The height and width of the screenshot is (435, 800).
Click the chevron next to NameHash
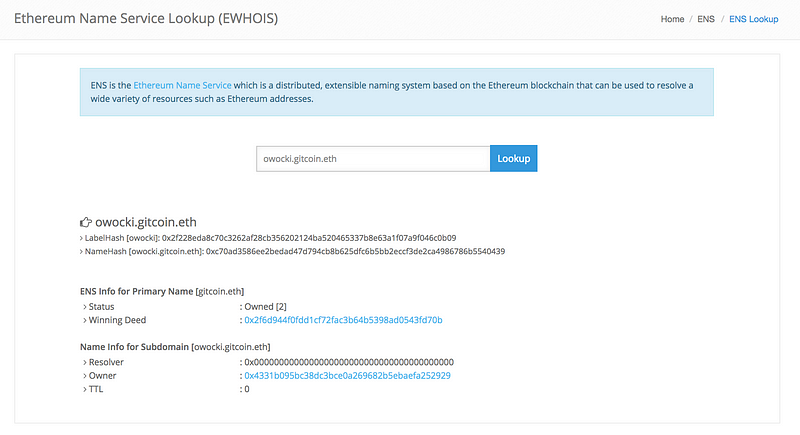pyautogui.click(x=81, y=251)
